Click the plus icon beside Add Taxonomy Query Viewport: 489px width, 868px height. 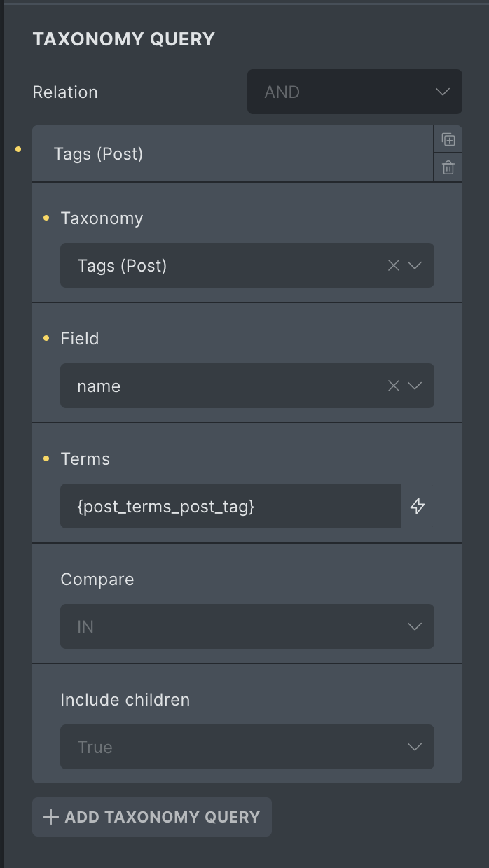50,817
